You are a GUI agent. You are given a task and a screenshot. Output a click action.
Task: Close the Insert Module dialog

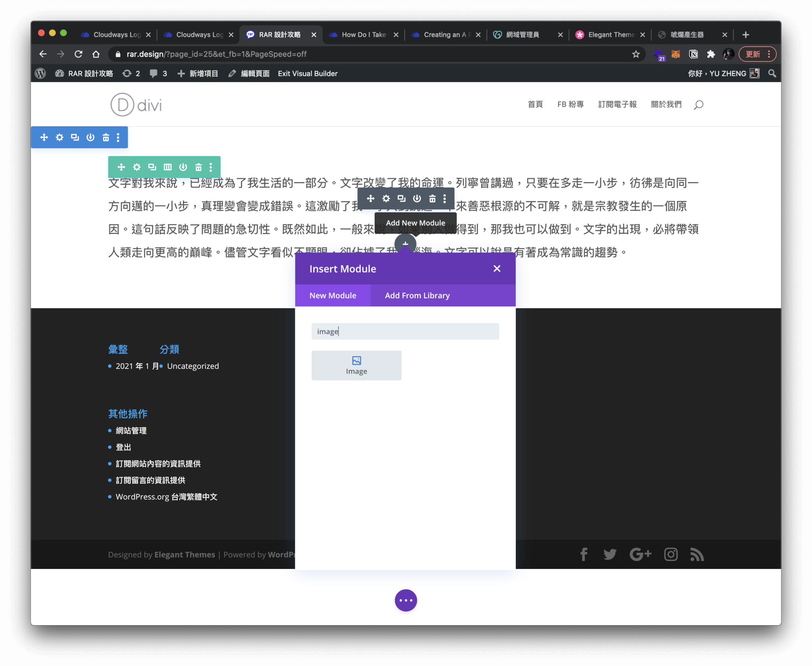click(497, 268)
